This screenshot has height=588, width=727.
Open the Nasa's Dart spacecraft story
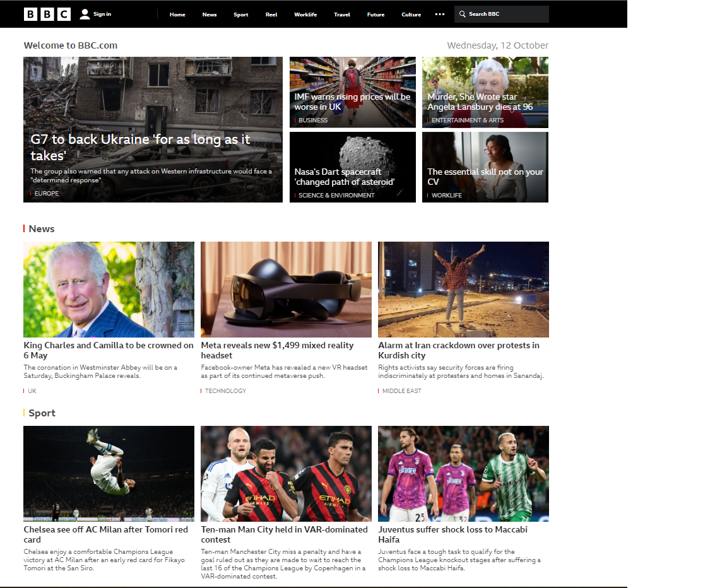coord(345,177)
